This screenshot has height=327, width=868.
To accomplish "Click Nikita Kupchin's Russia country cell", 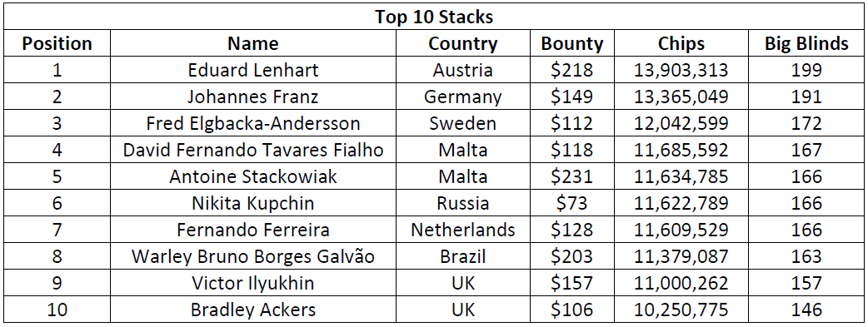I will tap(463, 203).
